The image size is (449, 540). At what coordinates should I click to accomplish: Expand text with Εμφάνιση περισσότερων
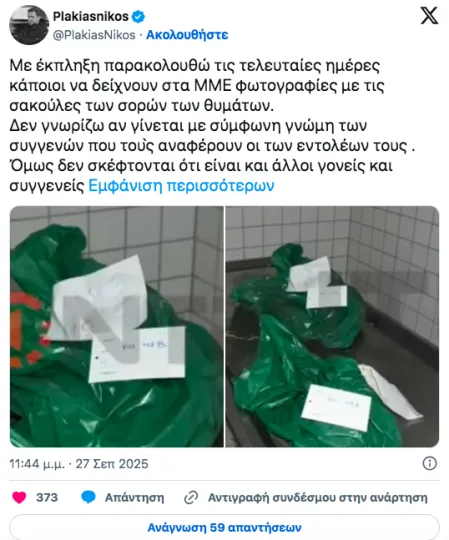click(x=181, y=186)
